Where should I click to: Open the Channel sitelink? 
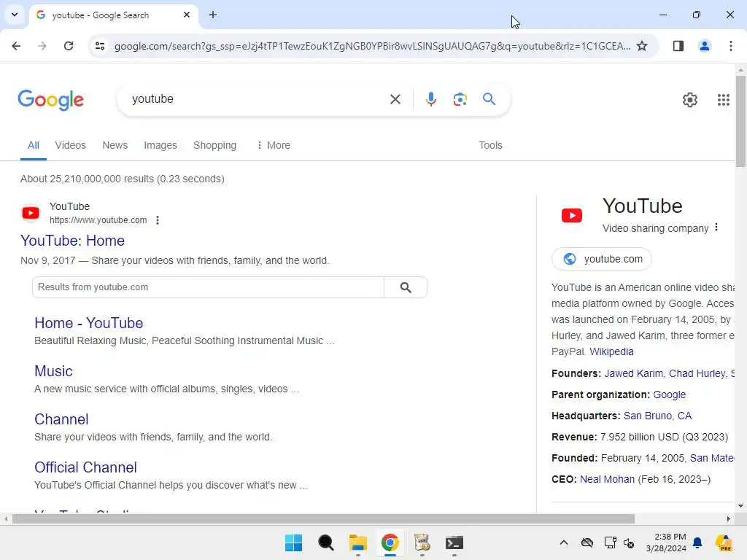pyautogui.click(x=61, y=419)
